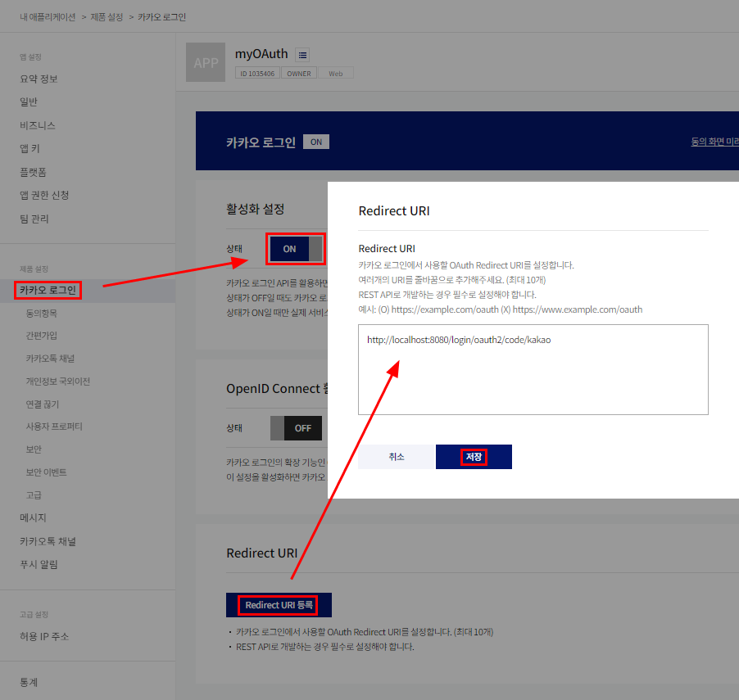Screen dimensions: 739x700
Task: Click the Web platform badge
Action: pos(336,74)
